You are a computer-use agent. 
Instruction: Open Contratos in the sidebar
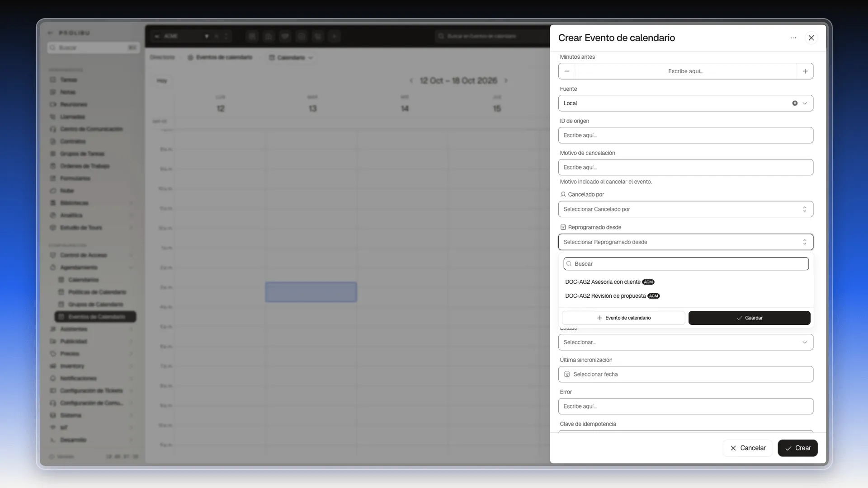point(73,141)
